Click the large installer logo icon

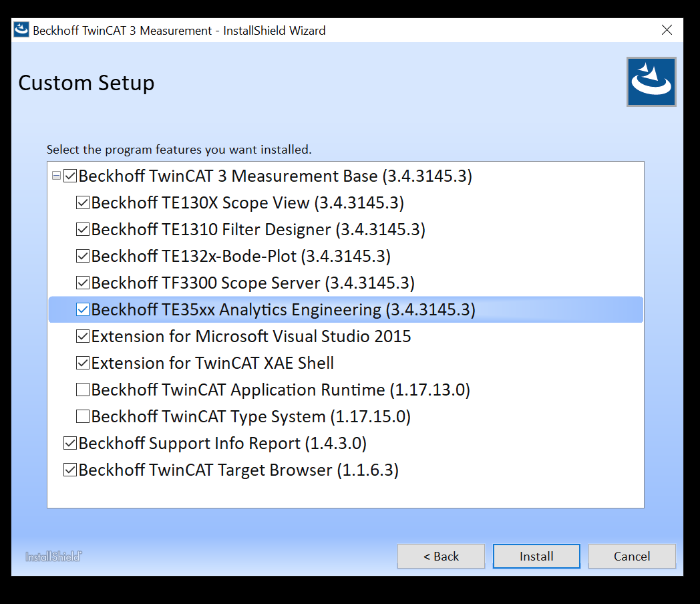[651, 82]
